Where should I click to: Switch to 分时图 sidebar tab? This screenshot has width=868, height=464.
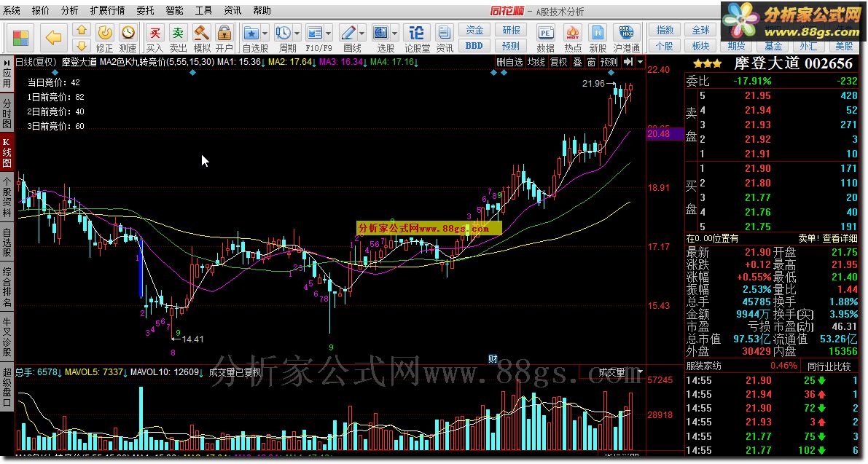click(7, 113)
